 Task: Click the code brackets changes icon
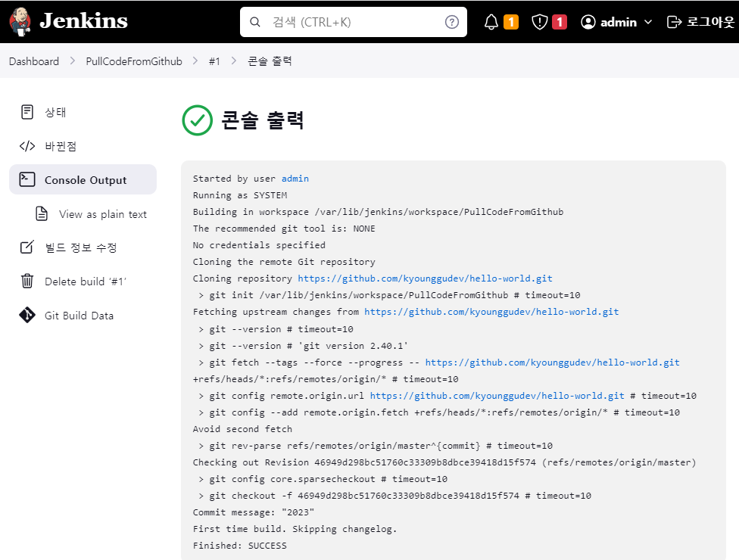27,146
